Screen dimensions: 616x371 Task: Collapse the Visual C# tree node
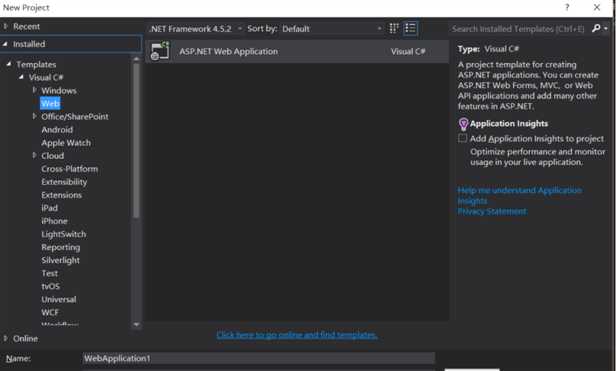click(21, 77)
